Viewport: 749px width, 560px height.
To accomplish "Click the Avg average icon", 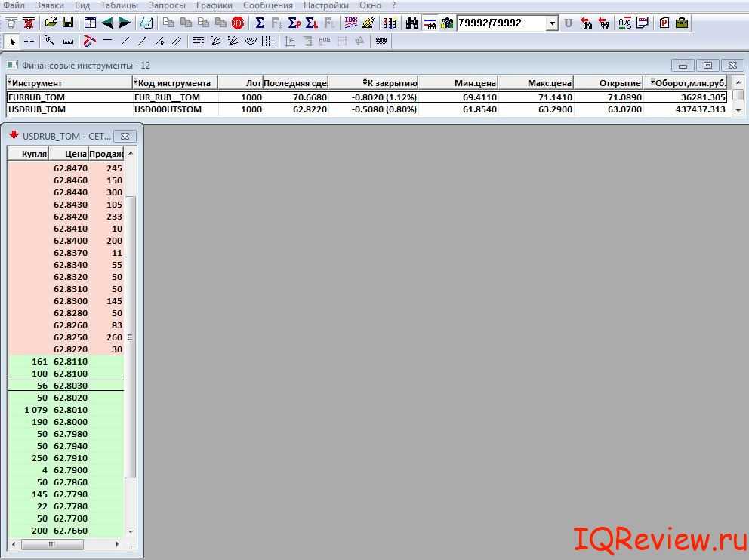I will (x=624, y=23).
